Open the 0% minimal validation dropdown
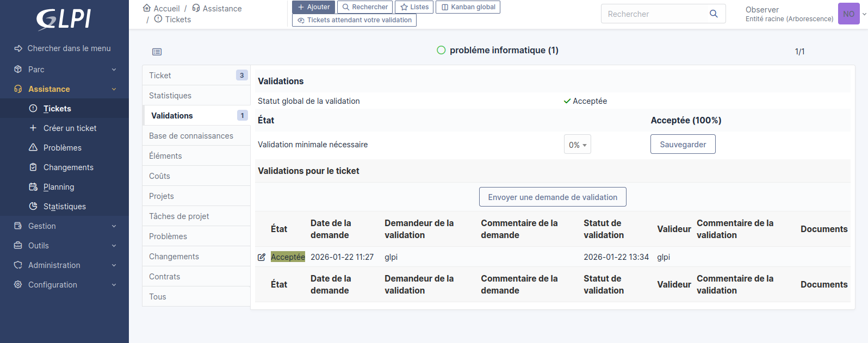This screenshot has width=868, height=343. coord(578,145)
